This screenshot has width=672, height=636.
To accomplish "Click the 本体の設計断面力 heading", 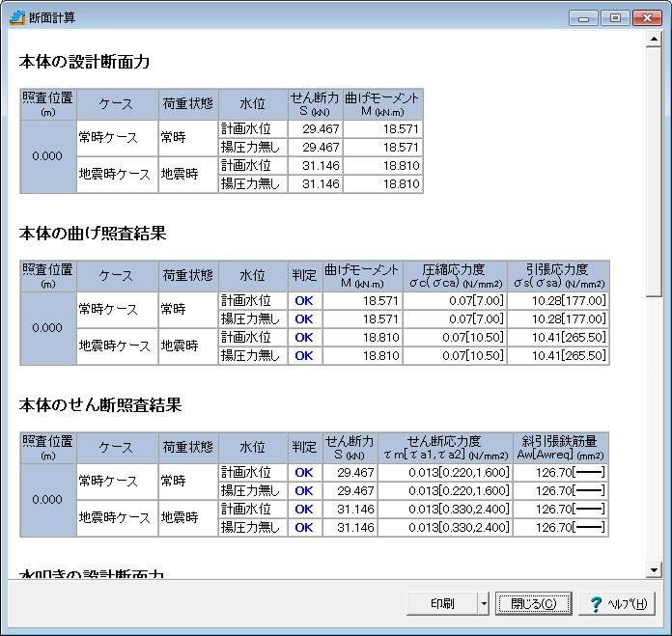I will [x=84, y=62].
